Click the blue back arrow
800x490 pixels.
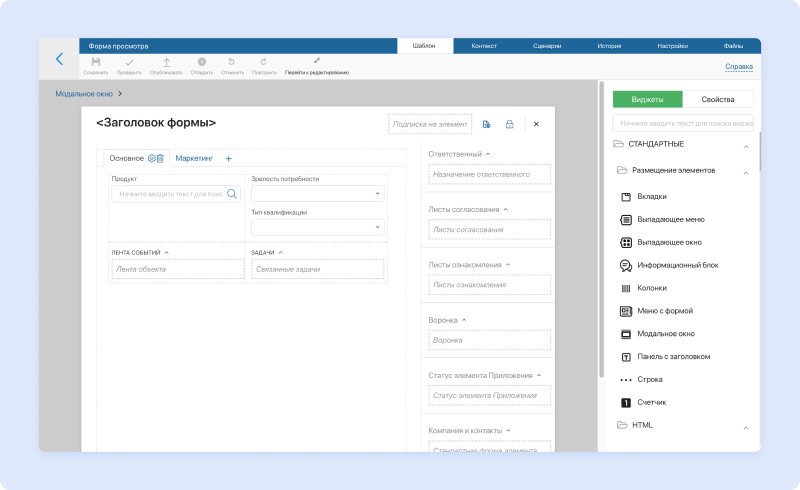point(58,60)
